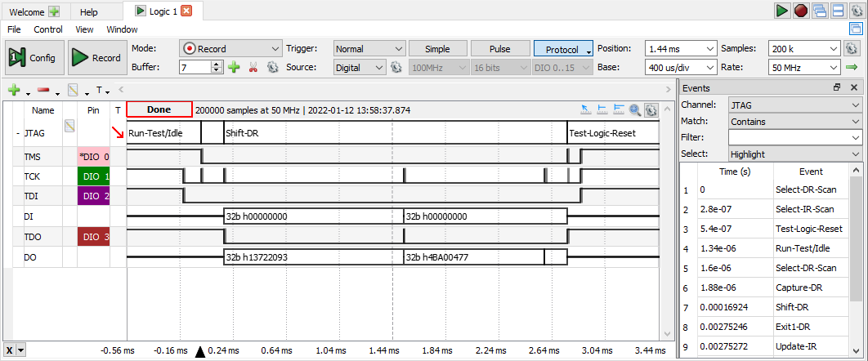Viewport: 868px width, 361px height.
Task: Click the scissors icon beside Buffer
Action: coord(253,67)
